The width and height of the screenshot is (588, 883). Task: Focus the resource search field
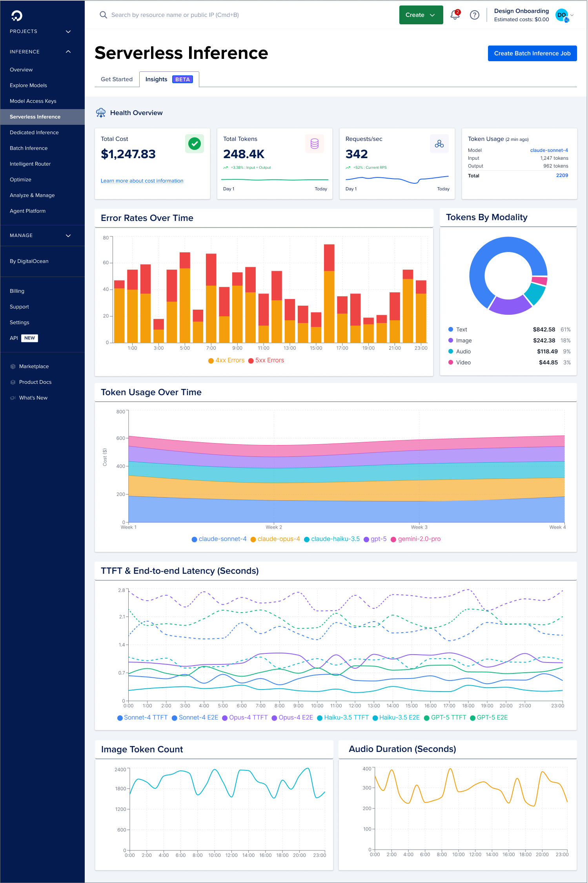[175, 15]
